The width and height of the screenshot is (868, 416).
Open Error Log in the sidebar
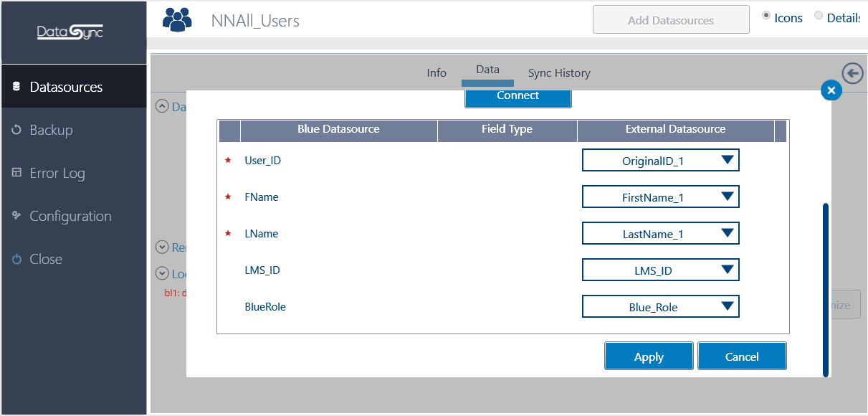[x=74, y=173]
